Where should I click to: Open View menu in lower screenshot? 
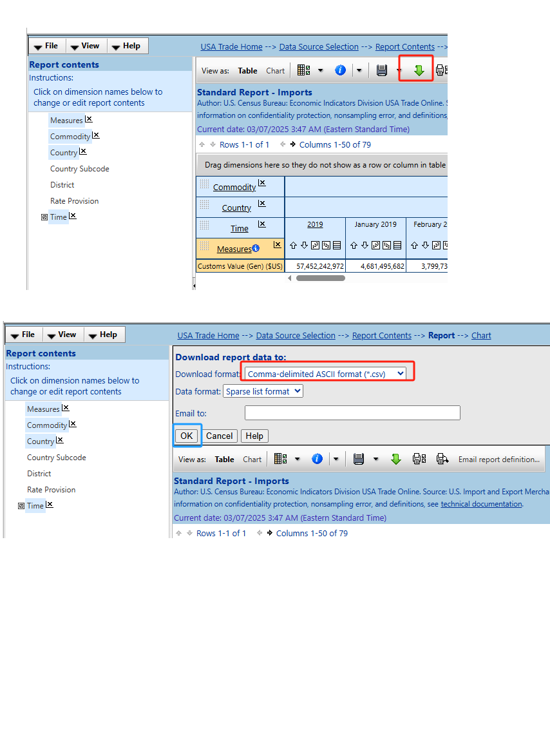coord(62,334)
